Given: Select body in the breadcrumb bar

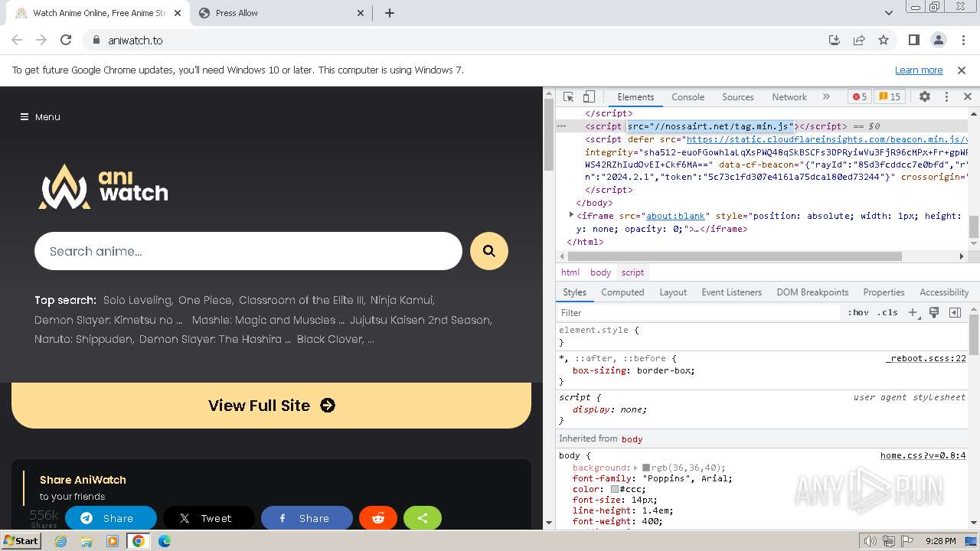Looking at the screenshot, I should (601, 272).
